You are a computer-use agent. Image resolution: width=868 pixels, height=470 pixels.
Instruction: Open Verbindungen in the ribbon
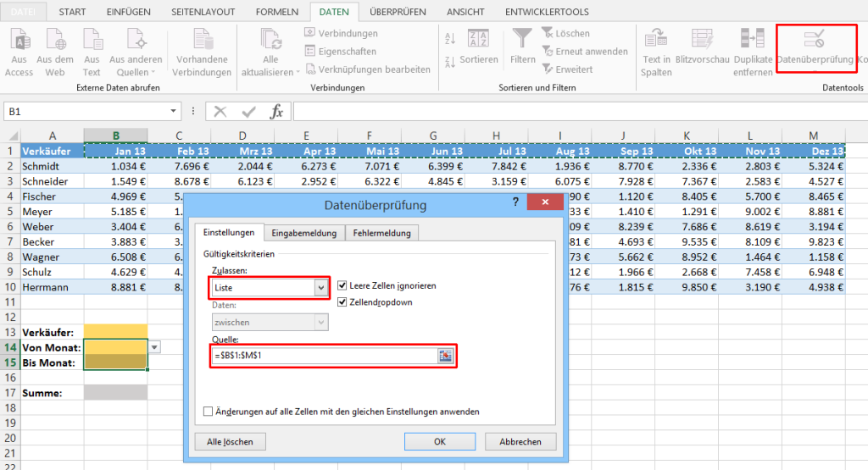[341, 33]
